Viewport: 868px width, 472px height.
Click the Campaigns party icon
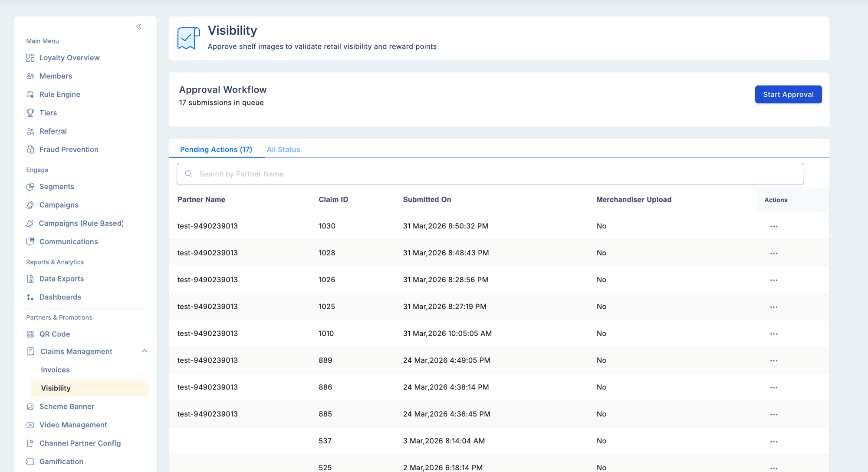(30, 205)
